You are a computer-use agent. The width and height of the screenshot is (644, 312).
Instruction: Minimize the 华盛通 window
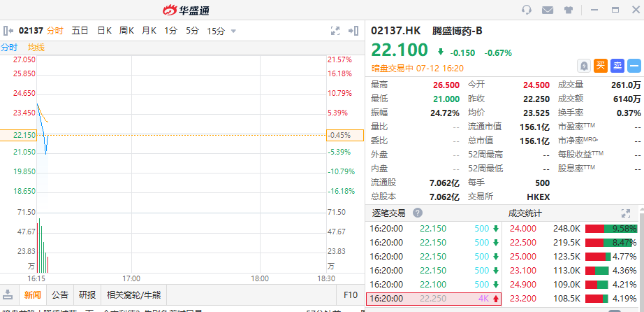click(594, 10)
